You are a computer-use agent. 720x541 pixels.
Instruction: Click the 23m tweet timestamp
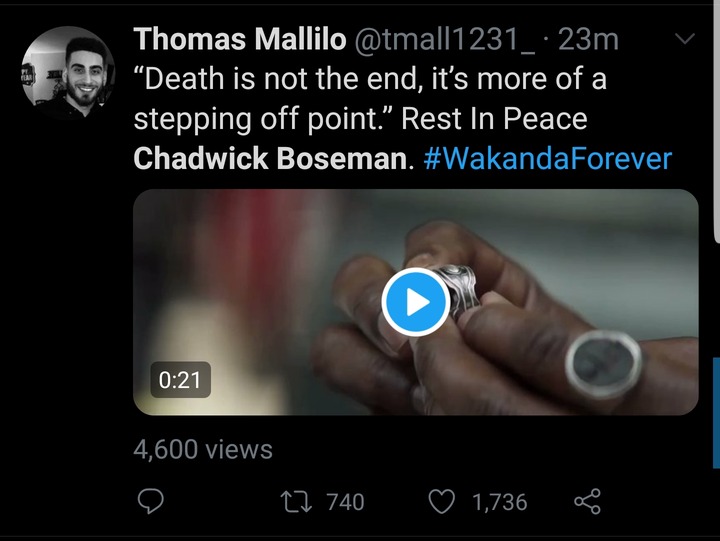(588, 39)
